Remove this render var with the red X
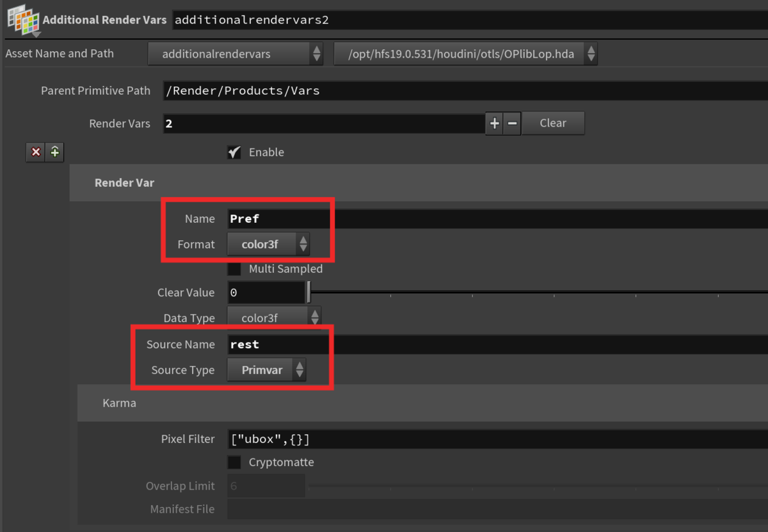 point(36,152)
